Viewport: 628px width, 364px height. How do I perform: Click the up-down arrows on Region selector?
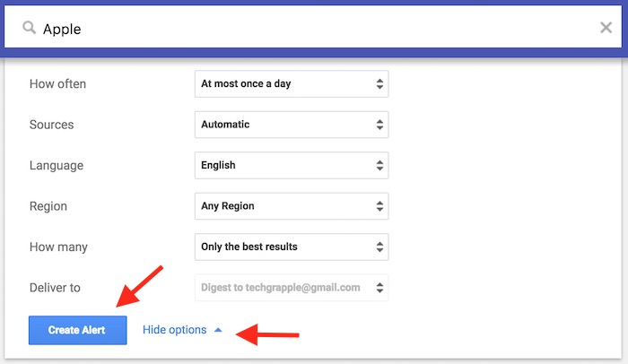point(379,206)
